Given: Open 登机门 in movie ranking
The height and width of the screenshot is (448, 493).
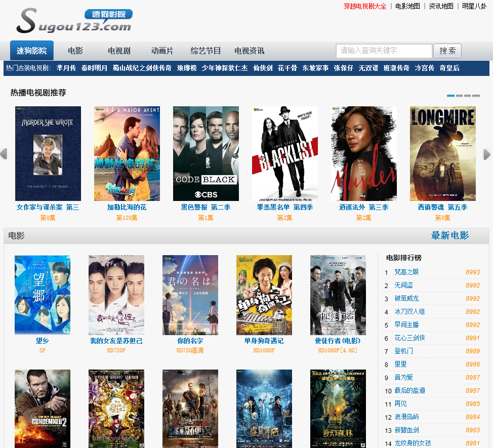Looking at the screenshot, I should pyautogui.click(x=404, y=351).
